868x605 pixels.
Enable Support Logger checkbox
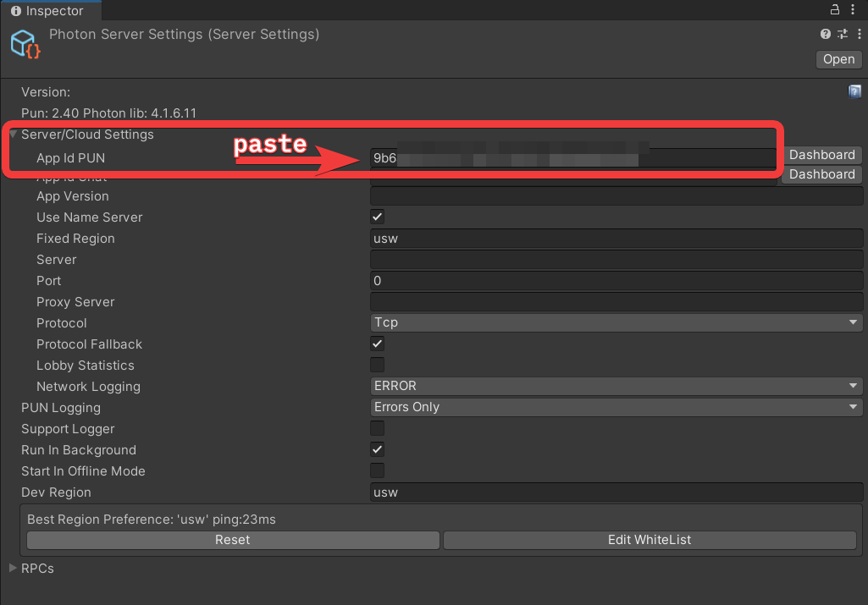377,428
